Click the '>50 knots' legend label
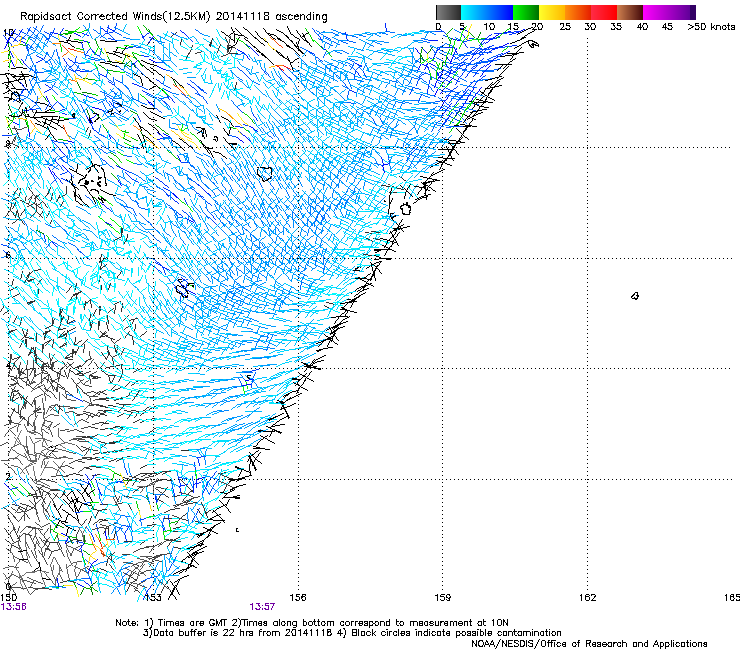Image resolution: width=740 pixels, height=650 pixels. 711,27
